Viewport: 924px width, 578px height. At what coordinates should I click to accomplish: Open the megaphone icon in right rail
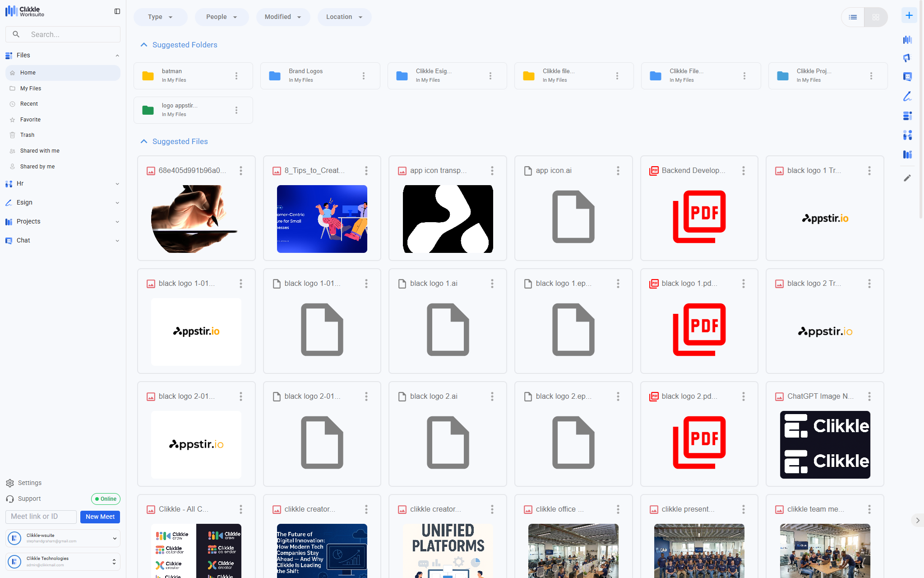point(907,58)
